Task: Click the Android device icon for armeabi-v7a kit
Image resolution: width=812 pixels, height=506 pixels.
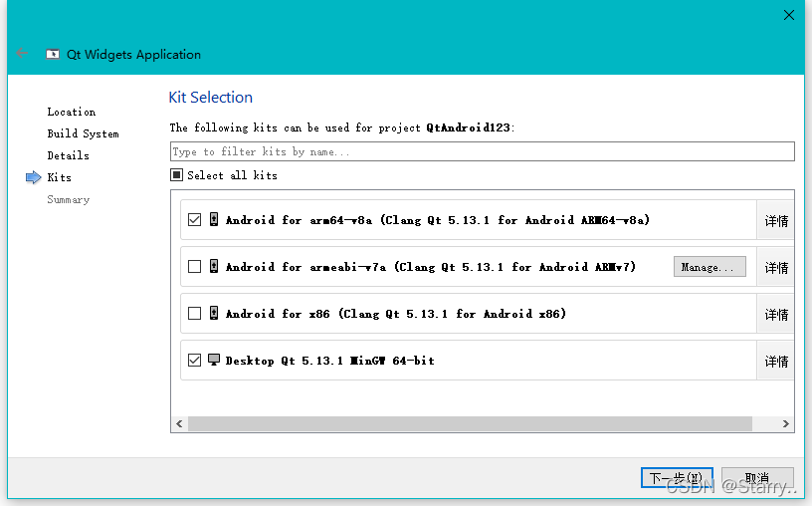Action: pyautogui.click(x=213, y=266)
